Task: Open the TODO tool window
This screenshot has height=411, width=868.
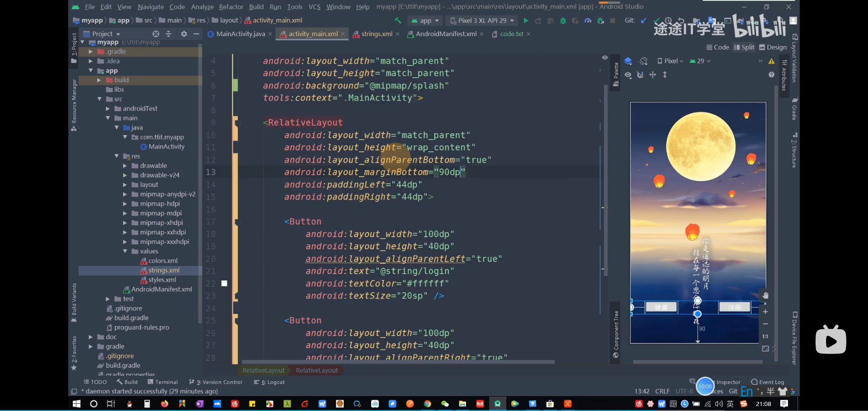Action: [95, 382]
